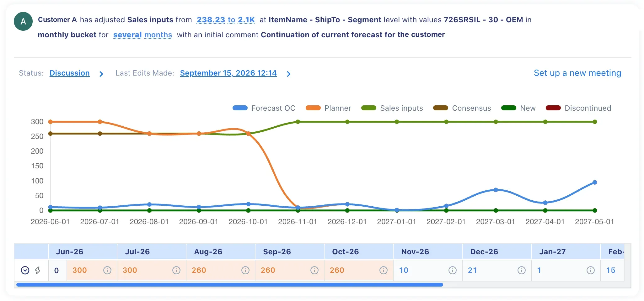Click the Dec-26 column header
Image resolution: width=644 pixels, height=301 pixels.
pyautogui.click(x=496, y=251)
